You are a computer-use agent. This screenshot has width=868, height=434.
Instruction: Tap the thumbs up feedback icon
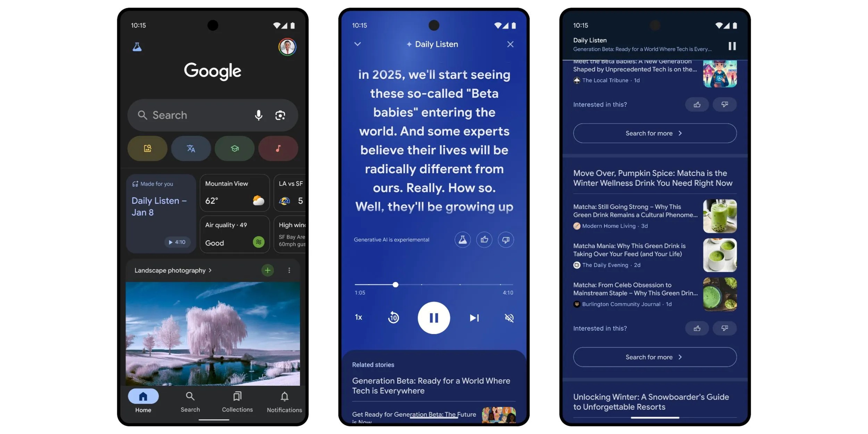click(x=484, y=239)
